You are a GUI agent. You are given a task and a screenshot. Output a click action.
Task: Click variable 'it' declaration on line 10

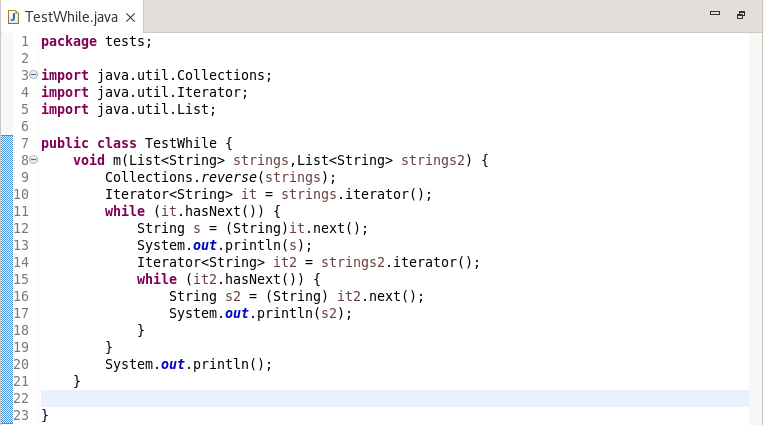click(x=249, y=194)
